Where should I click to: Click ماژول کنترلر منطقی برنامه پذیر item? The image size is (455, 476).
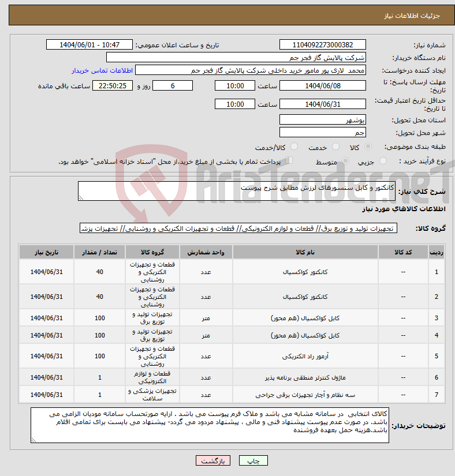(x=305, y=377)
